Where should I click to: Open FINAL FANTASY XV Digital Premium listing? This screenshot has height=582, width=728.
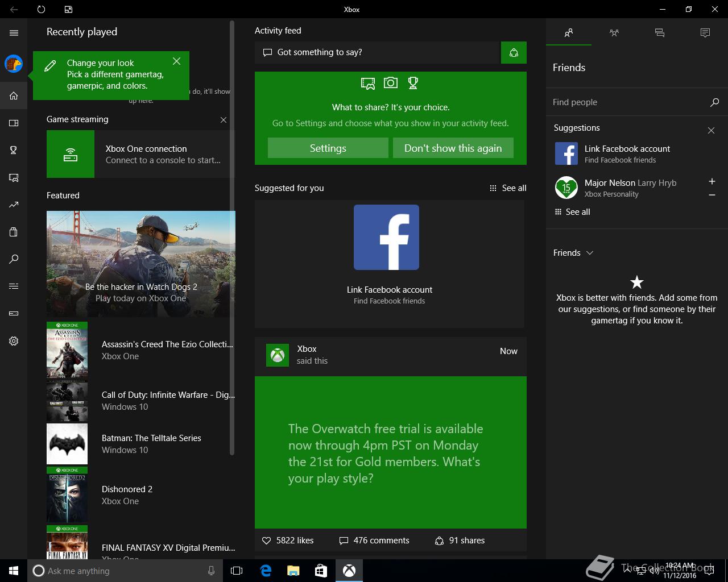(140, 543)
